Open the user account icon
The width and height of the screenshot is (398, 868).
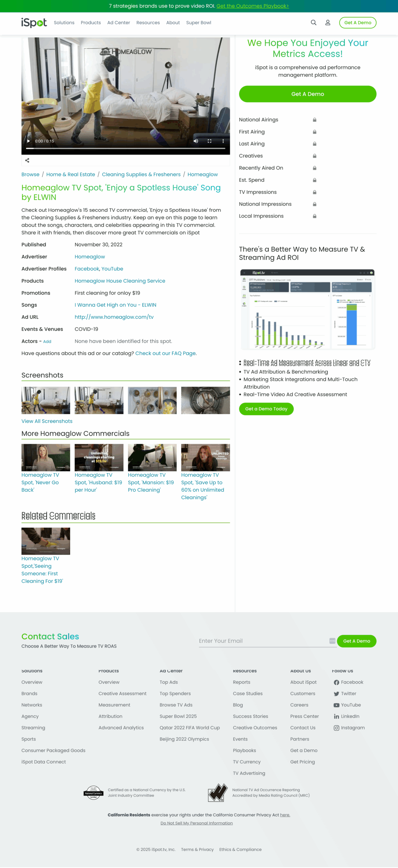[x=328, y=23]
